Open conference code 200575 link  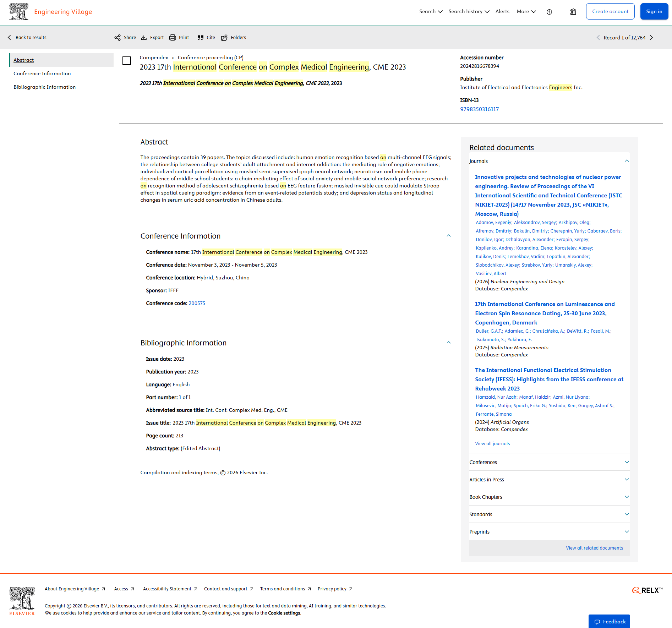click(x=197, y=303)
